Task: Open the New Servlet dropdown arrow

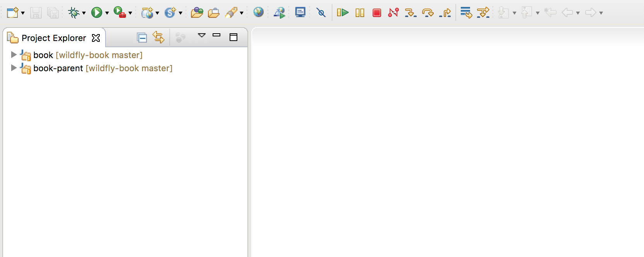Action: 181,13
